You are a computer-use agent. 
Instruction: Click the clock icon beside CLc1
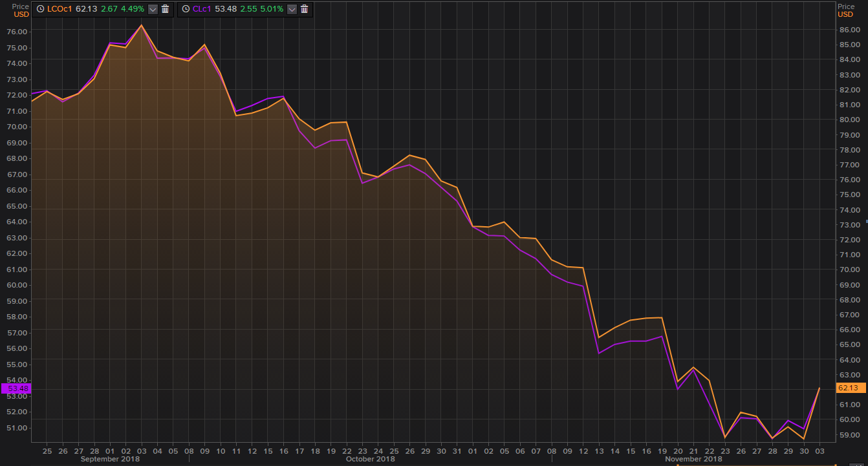(186, 9)
